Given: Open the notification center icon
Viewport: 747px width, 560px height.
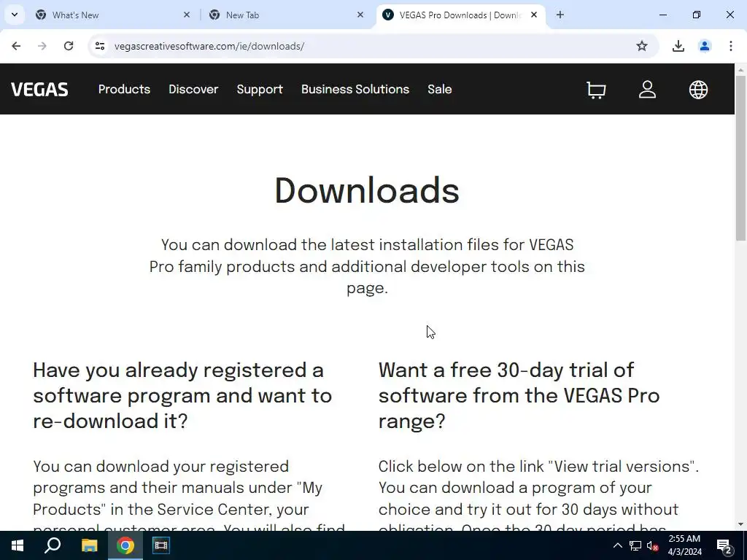Looking at the screenshot, I should tap(724, 545).
